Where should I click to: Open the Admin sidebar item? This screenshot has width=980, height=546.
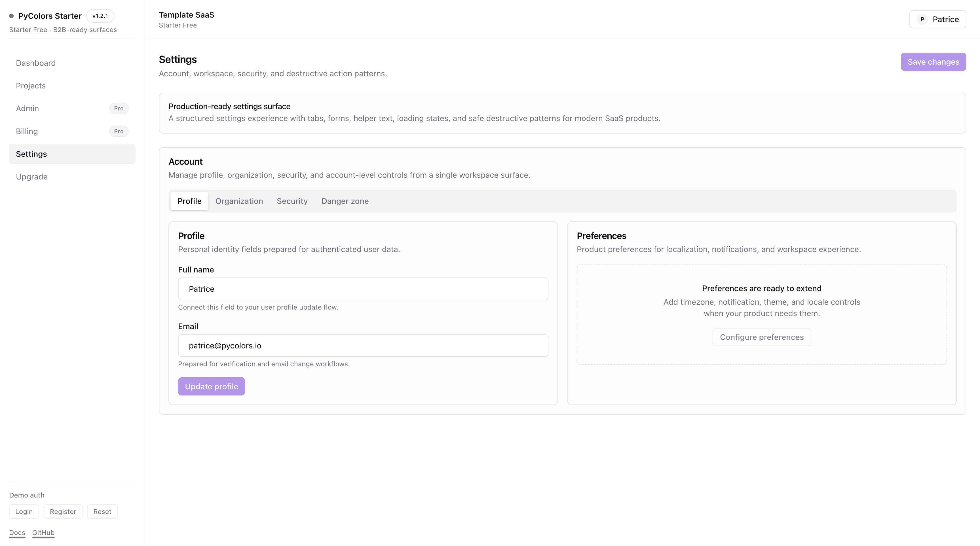point(72,108)
